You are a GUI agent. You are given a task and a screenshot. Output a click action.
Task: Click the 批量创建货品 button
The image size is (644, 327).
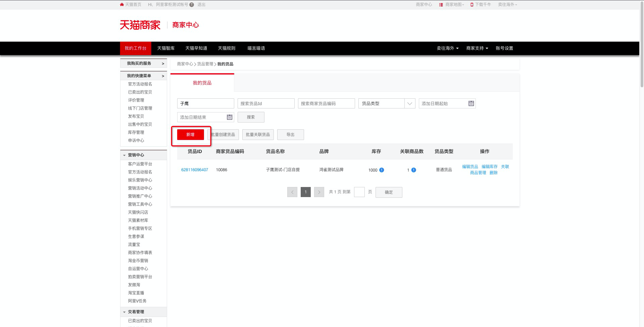point(223,135)
